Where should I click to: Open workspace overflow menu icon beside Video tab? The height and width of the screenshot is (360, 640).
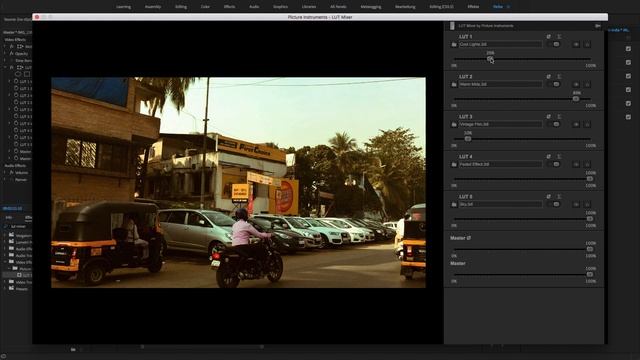click(x=508, y=7)
